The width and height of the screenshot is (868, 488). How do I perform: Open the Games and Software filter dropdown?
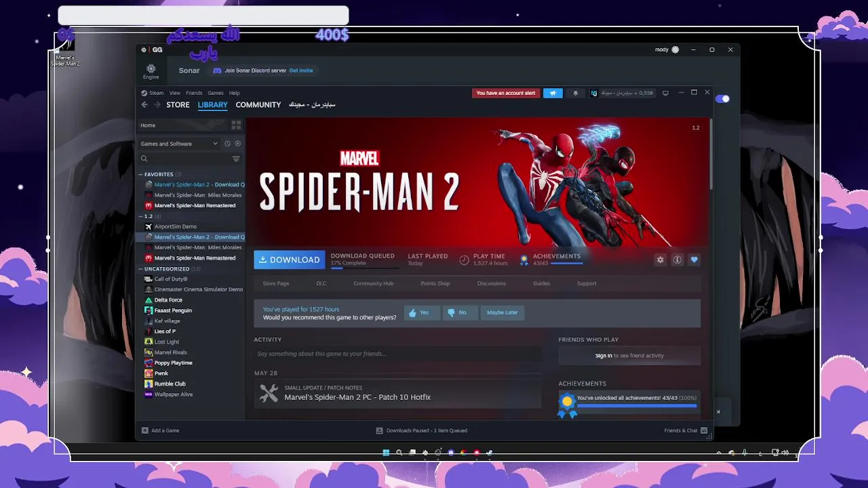[x=179, y=144]
